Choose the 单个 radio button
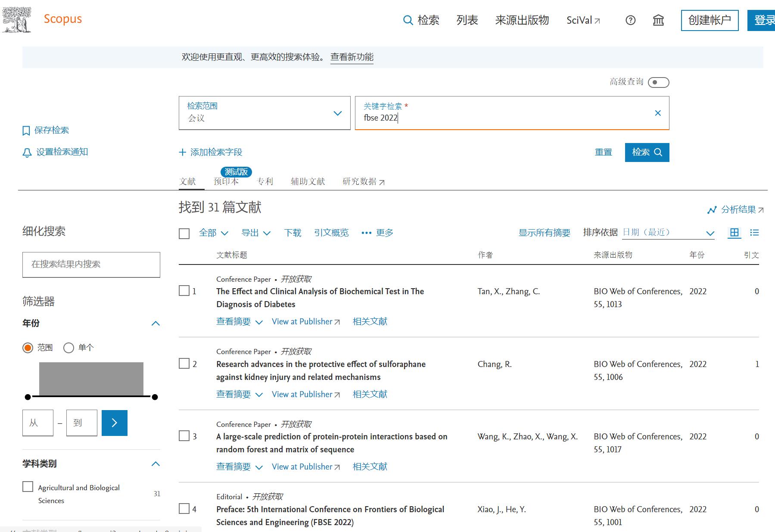This screenshot has width=775, height=532. click(68, 348)
